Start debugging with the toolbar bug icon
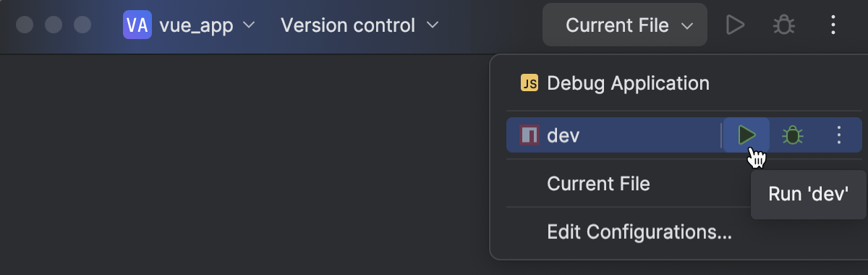Image resolution: width=868 pixels, height=275 pixels. [783, 25]
